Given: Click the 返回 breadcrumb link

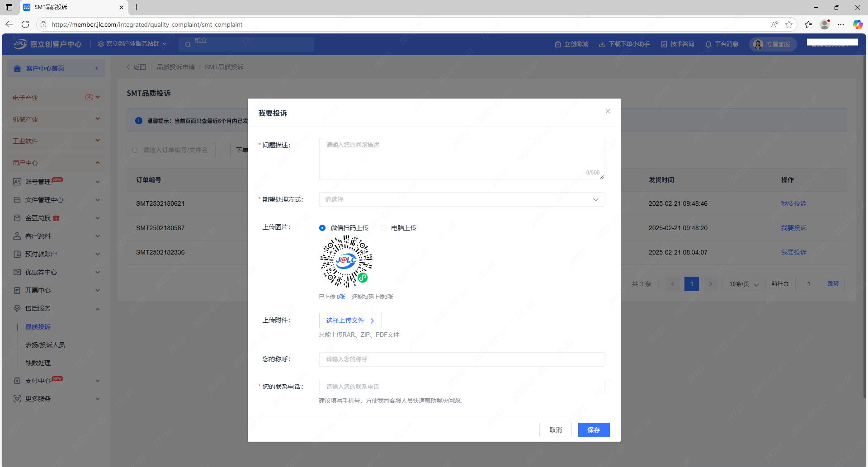Looking at the screenshot, I should click(136, 67).
